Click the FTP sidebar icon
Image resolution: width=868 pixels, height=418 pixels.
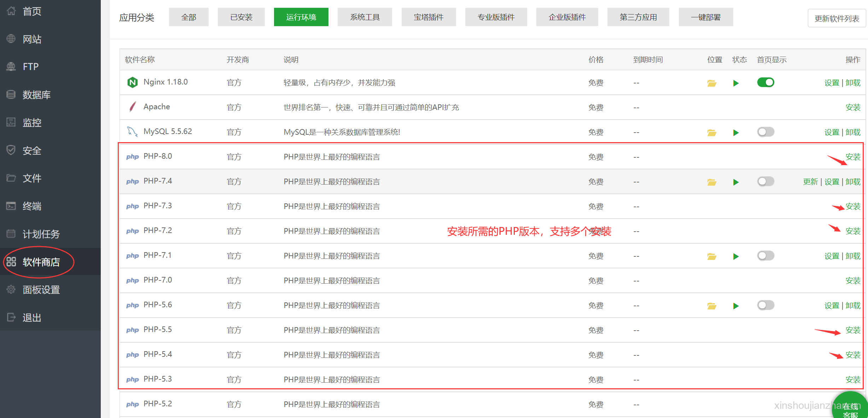click(x=11, y=66)
